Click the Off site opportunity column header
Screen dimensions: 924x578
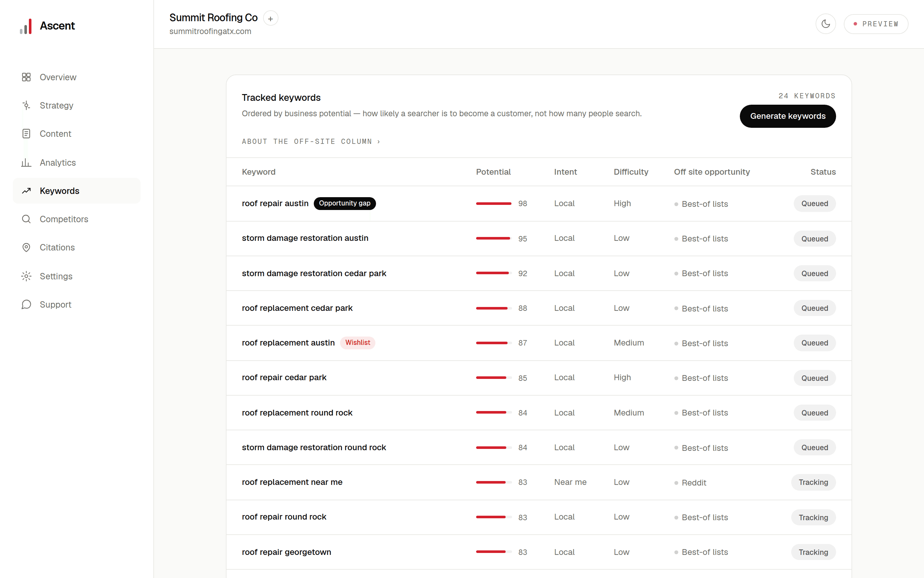click(x=712, y=172)
